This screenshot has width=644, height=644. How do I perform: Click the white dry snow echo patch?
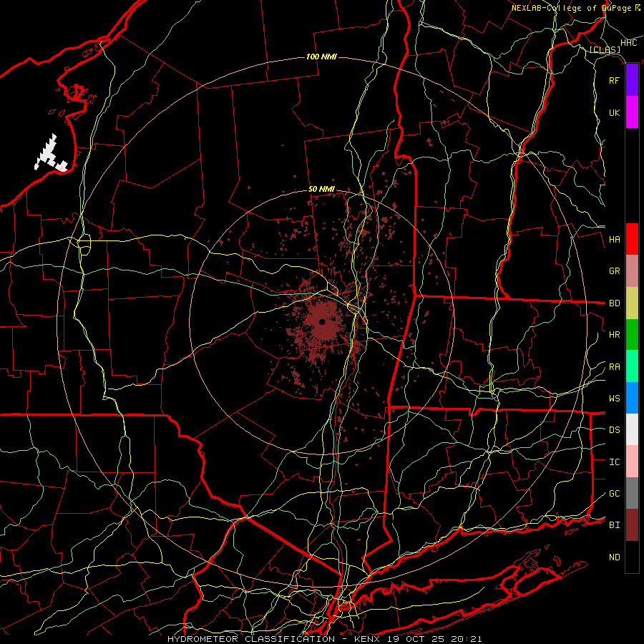point(49,153)
